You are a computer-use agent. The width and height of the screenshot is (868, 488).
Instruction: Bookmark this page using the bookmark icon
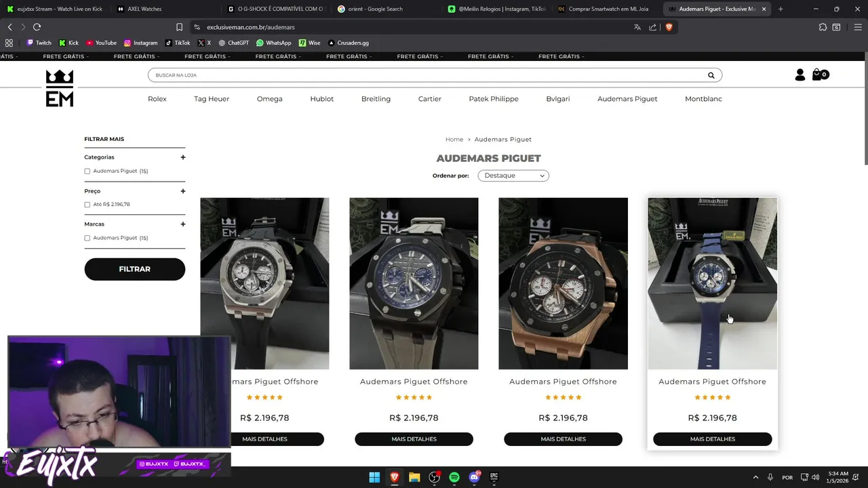[x=179, y=27]
